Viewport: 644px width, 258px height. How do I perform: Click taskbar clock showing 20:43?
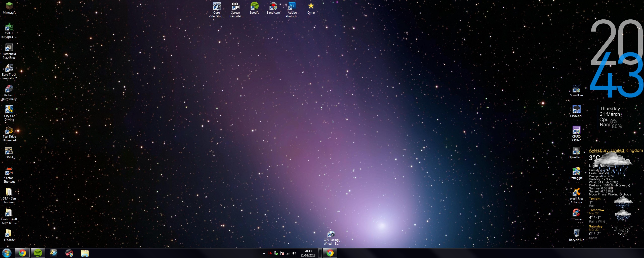pyautogui.click(x=308, y=253)
